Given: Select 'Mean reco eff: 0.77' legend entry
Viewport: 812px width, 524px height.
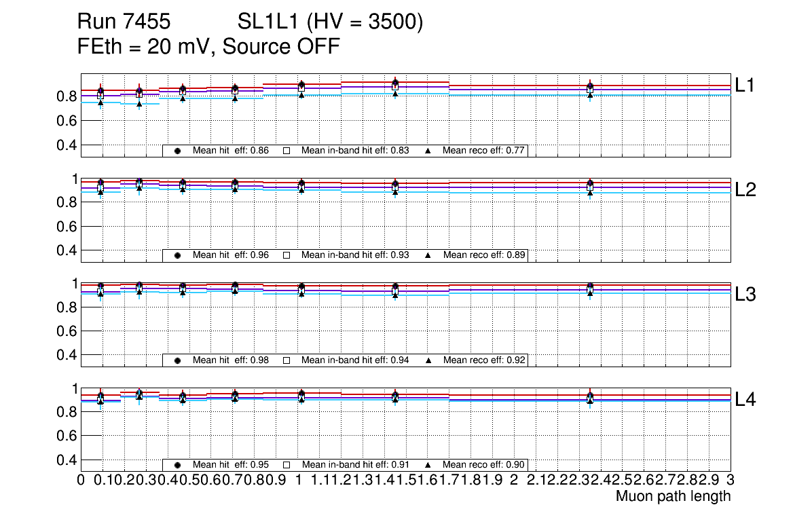Looking at the screenshot, I should pyautogui.click(x=484, y=151).
